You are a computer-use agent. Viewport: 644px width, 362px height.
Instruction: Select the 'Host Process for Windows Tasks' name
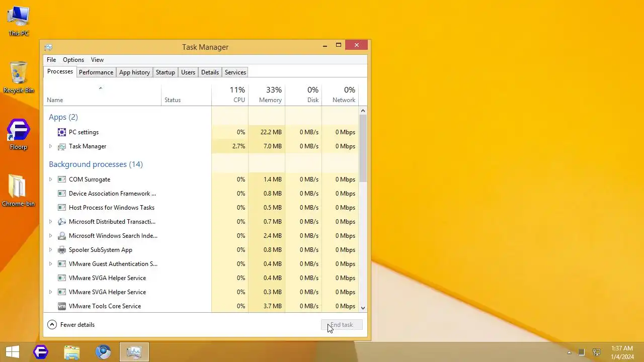pos(112,208)
